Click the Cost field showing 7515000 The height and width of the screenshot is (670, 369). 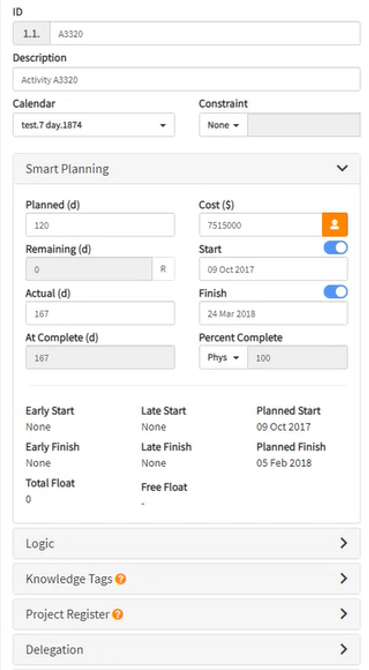[x=261, y=225]
